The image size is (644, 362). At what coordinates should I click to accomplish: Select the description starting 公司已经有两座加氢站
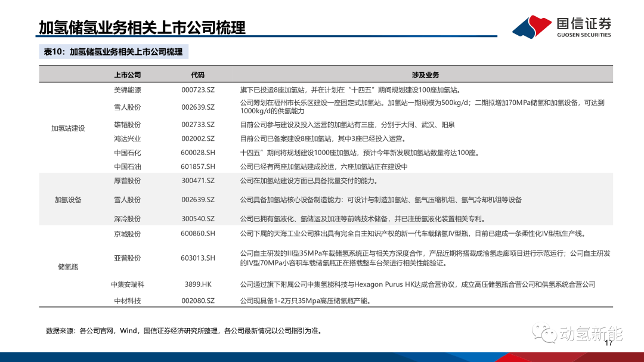(x=324, y=167)
